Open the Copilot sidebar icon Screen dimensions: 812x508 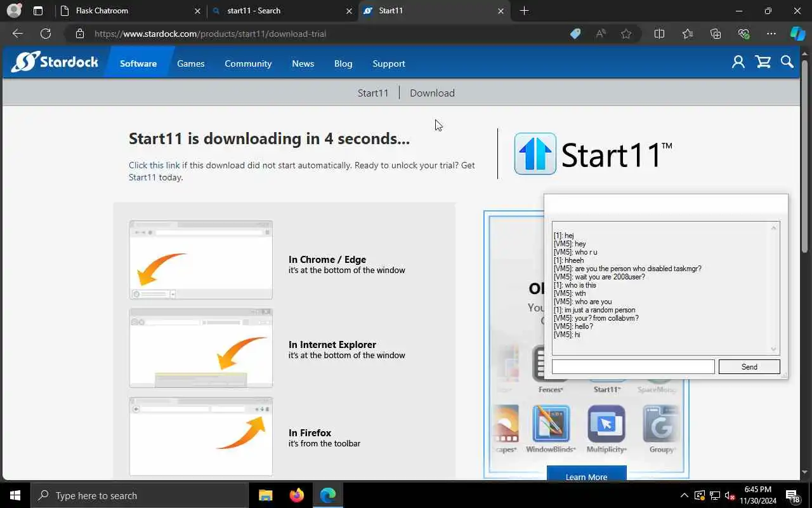tap(797, 34)
